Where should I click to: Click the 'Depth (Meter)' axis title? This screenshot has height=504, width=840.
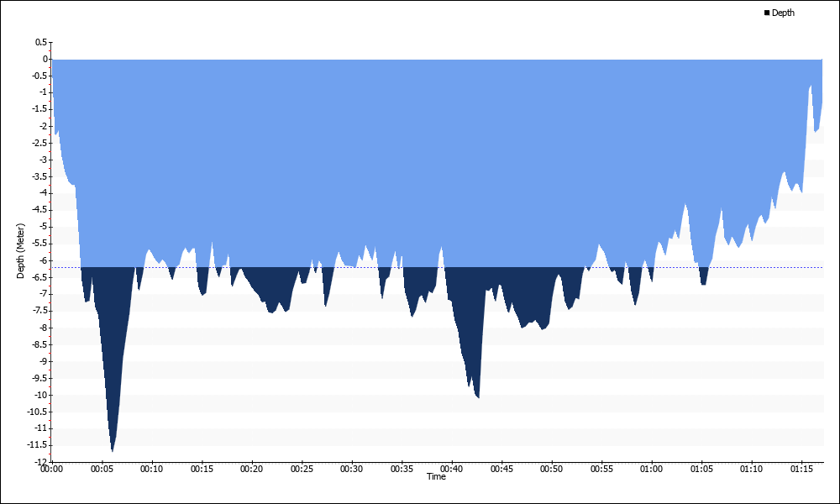click(x=20, y=251)
